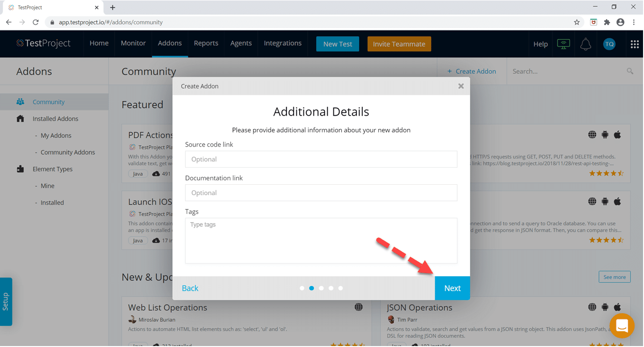
Task: Click into the Tags text area
Action: coord(321,240)
